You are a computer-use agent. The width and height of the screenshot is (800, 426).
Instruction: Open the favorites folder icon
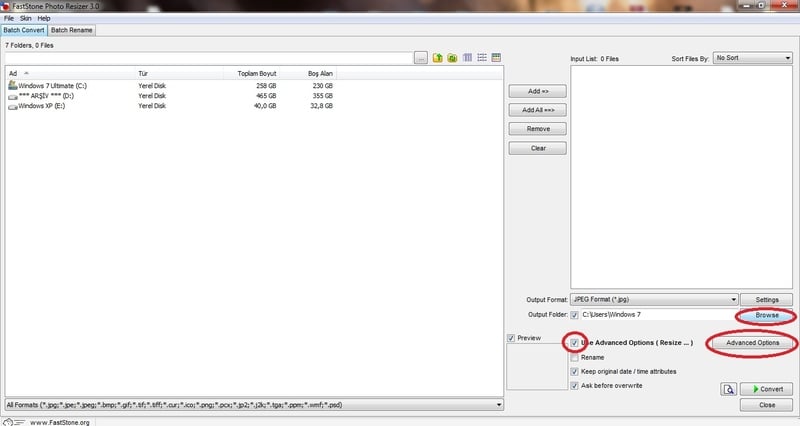(x=452, y=58)
